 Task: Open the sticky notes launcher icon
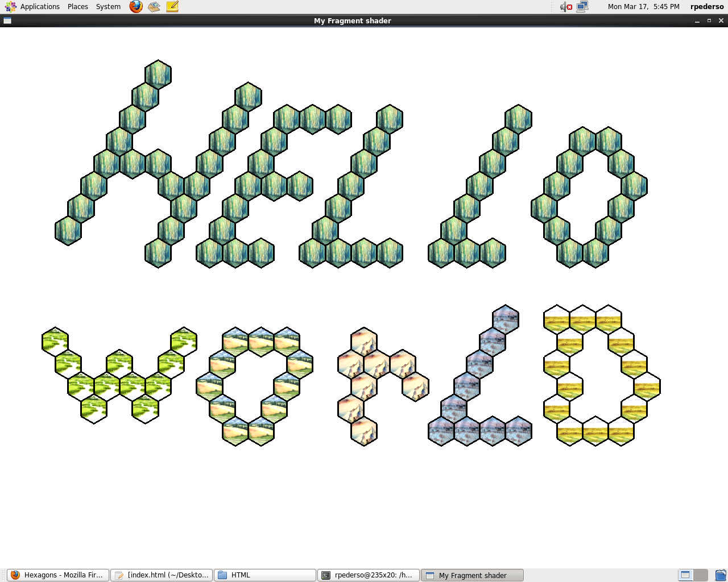172,7
